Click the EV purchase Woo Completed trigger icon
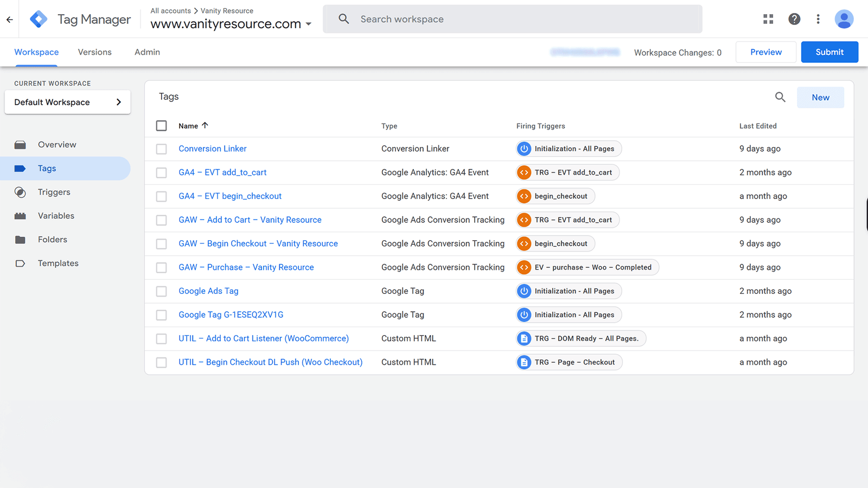The image size is (868, 488). coord(524,267)
